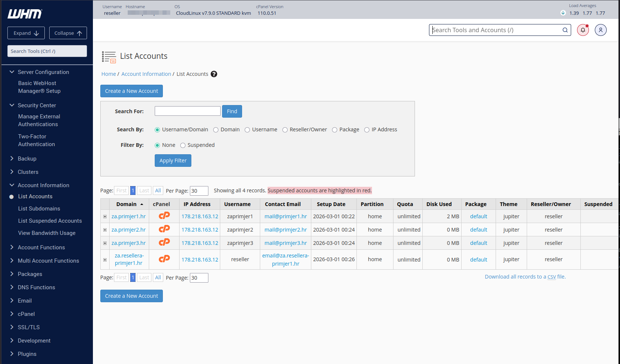Select the Domain search radio button
The height and width of the screenshot is (364, 620).
[216, 130]
